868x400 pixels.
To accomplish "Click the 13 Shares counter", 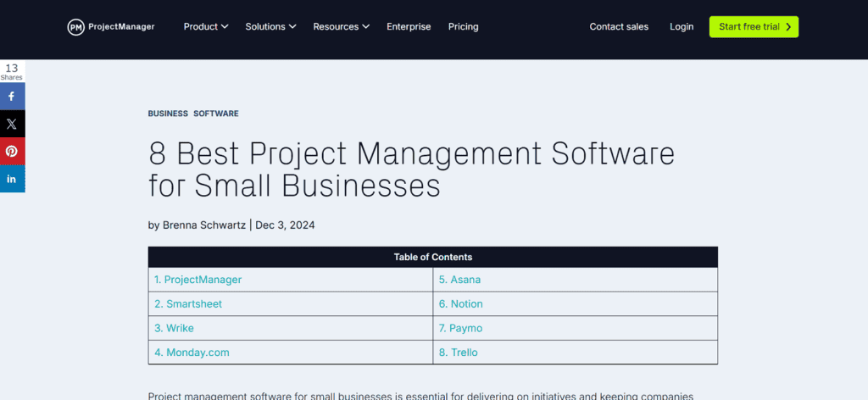I will tap(12, 72).
